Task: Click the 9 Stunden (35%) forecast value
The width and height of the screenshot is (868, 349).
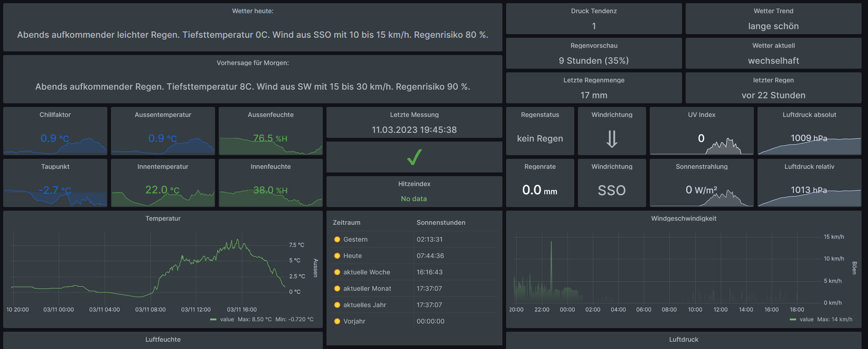Action: pyautogui.click(x=594, y=61)
